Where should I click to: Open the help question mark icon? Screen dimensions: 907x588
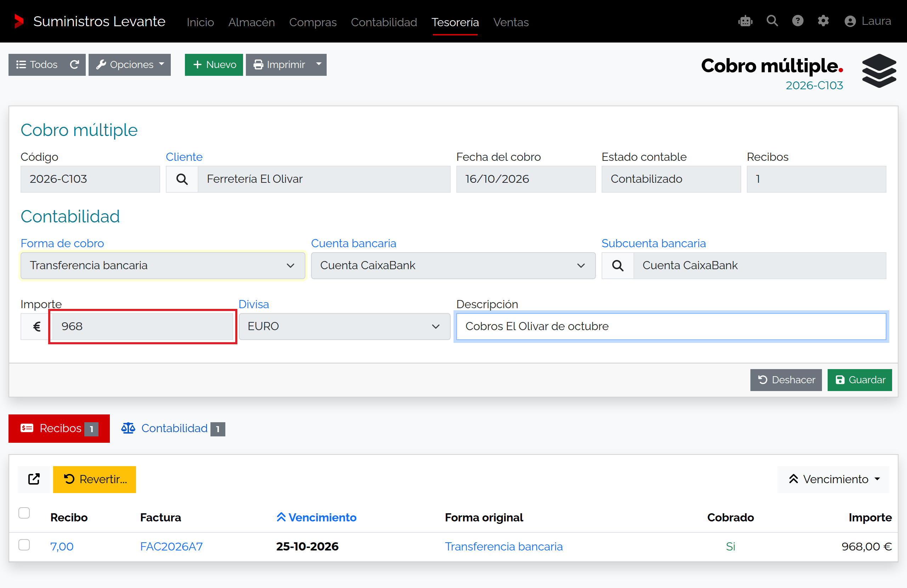coord(798,21)
